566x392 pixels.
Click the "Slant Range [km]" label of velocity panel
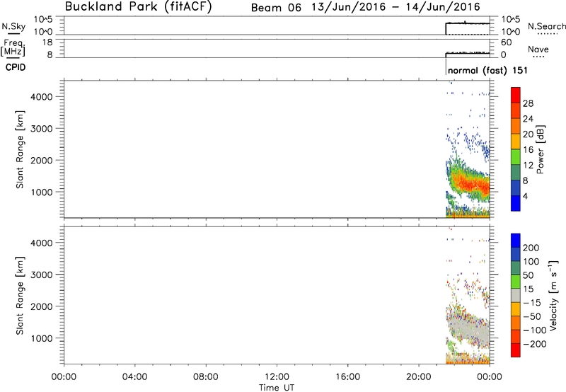tap(20, 296)
